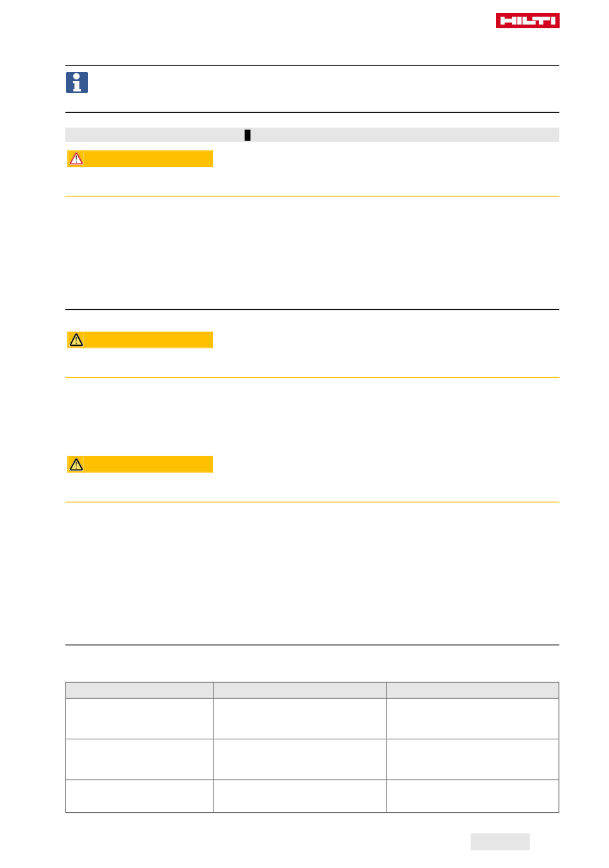Image resolution: width=609 pixels, height=868 pixels.
Task: Click the gray section heading bar
Action: coord(312,135)
